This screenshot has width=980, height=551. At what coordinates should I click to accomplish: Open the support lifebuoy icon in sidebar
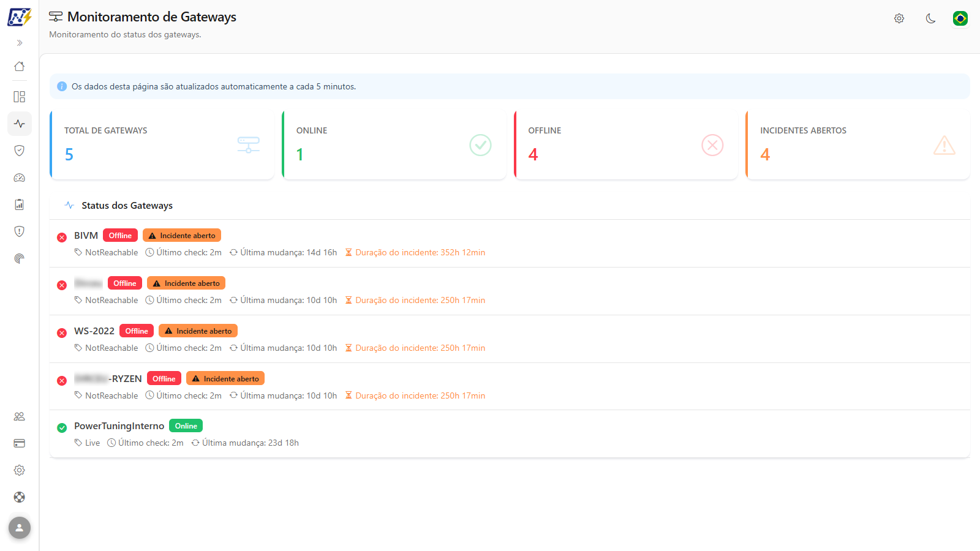coord(20,497)
